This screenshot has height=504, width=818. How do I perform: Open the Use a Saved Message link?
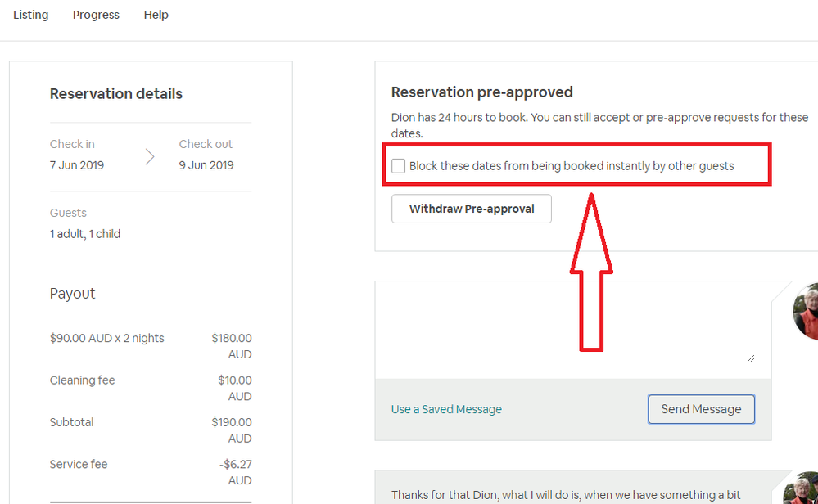pyautogui.click(x=446, y=409)
